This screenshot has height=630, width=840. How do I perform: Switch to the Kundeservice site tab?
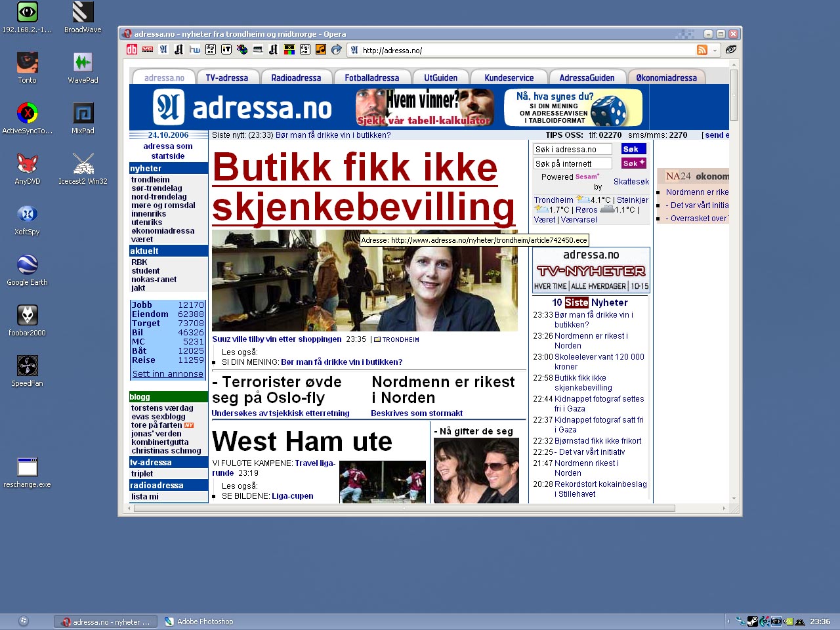pos(509,77)
